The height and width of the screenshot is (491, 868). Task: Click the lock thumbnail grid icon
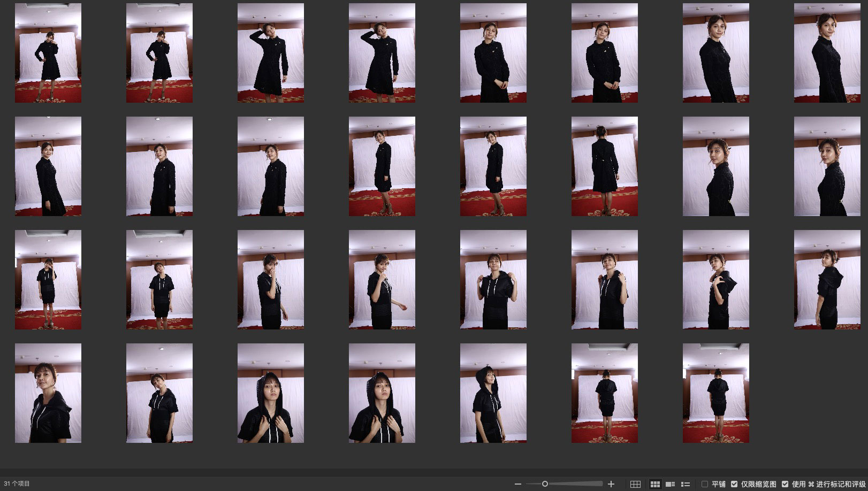(x=635, y=484)
